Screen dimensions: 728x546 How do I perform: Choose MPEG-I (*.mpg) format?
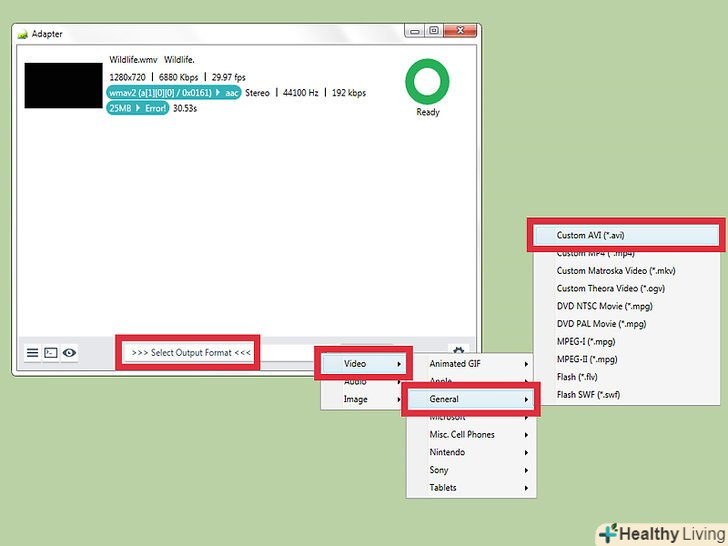click(626, 342)
